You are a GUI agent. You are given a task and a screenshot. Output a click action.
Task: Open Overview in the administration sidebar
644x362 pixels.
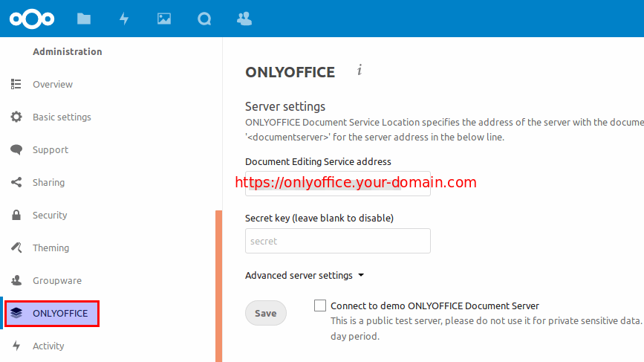coord(52,85)
